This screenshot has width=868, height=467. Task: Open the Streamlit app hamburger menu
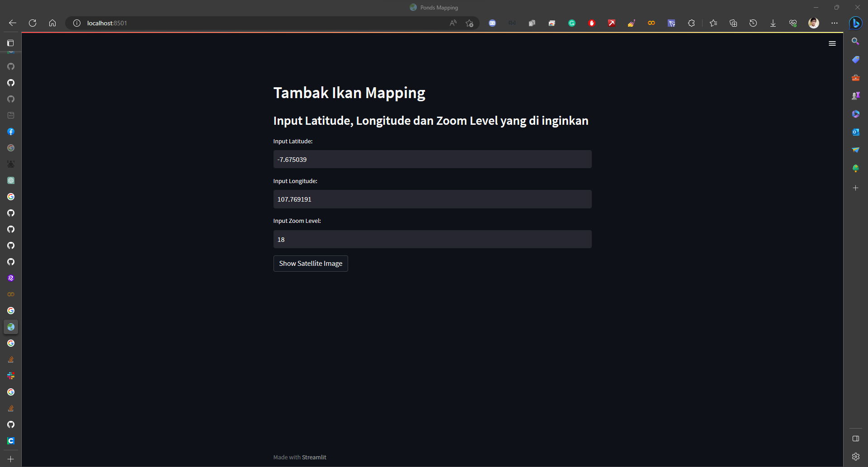832,43
